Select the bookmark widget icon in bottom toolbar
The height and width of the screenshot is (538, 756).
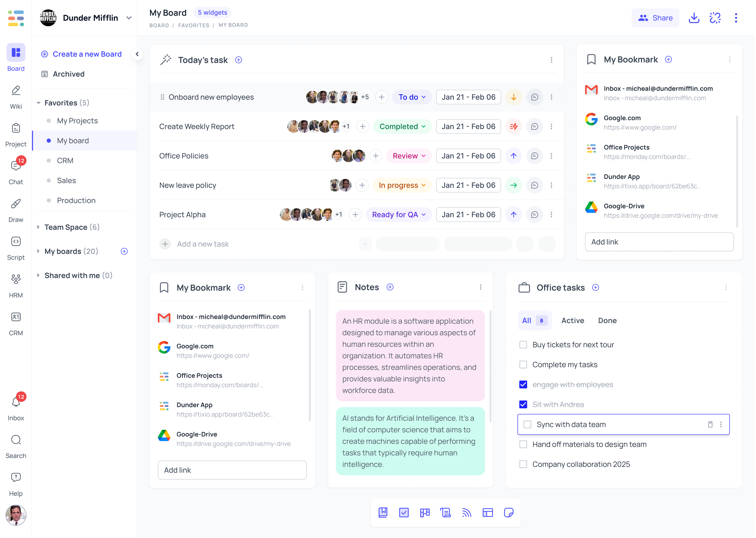tap(383, 513)
